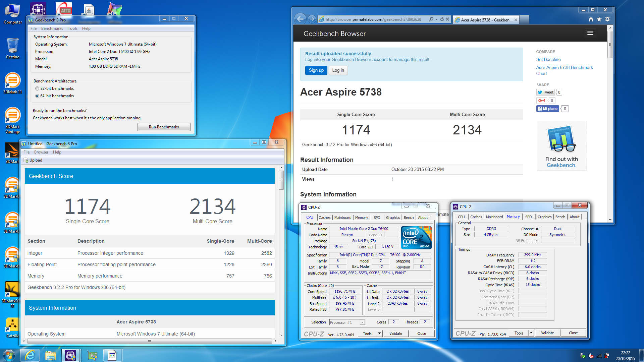Click the network signal tray icon
Viewport: 644px width, 362px height.
(599, 356)
